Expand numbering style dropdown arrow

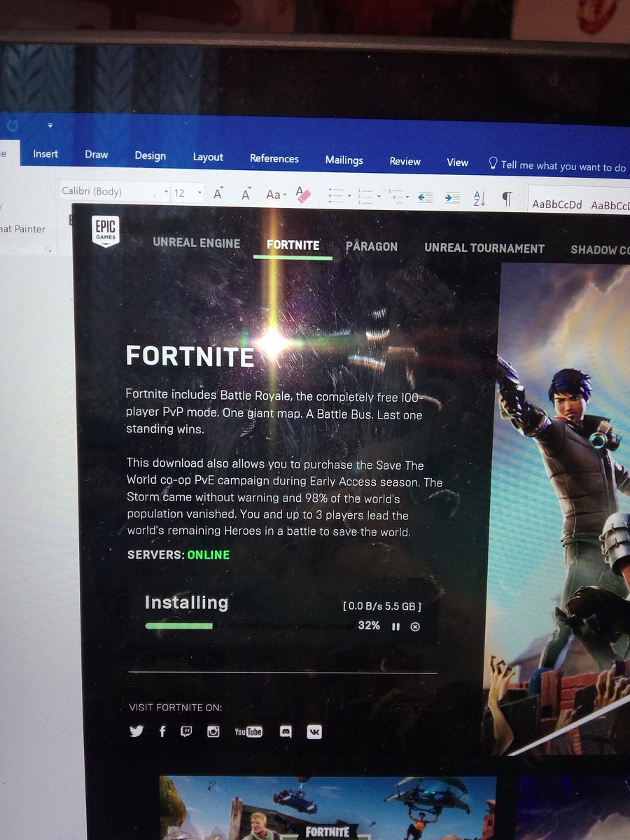378,197
